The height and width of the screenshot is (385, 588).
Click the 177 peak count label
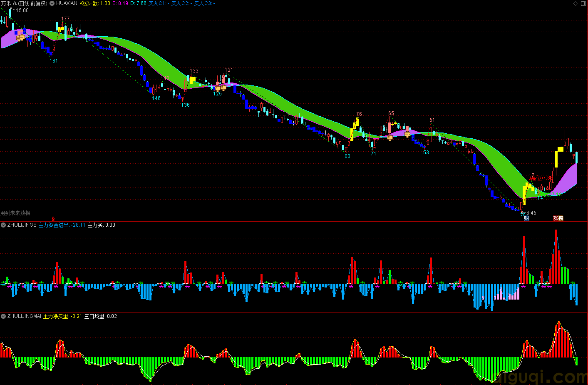[65, 19]
